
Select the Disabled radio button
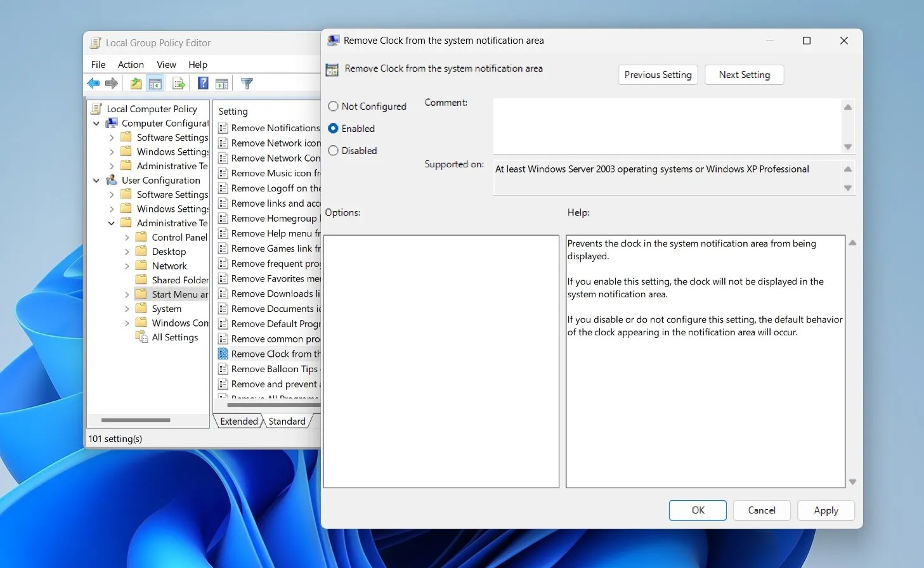(x=333, y=150)
